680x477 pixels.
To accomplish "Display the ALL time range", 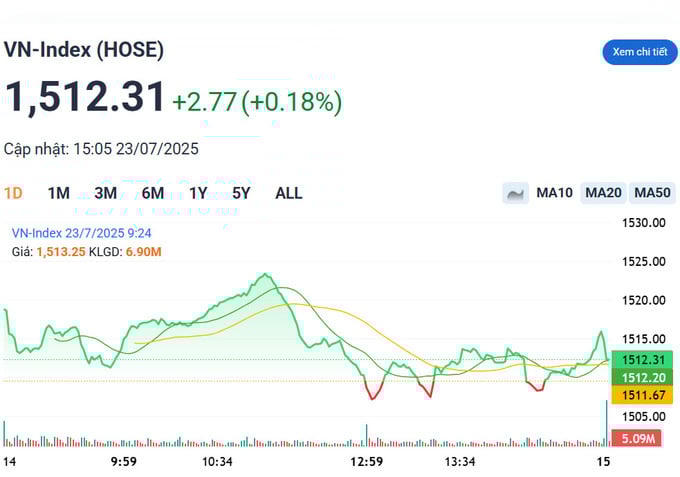I will pos(288,193).
